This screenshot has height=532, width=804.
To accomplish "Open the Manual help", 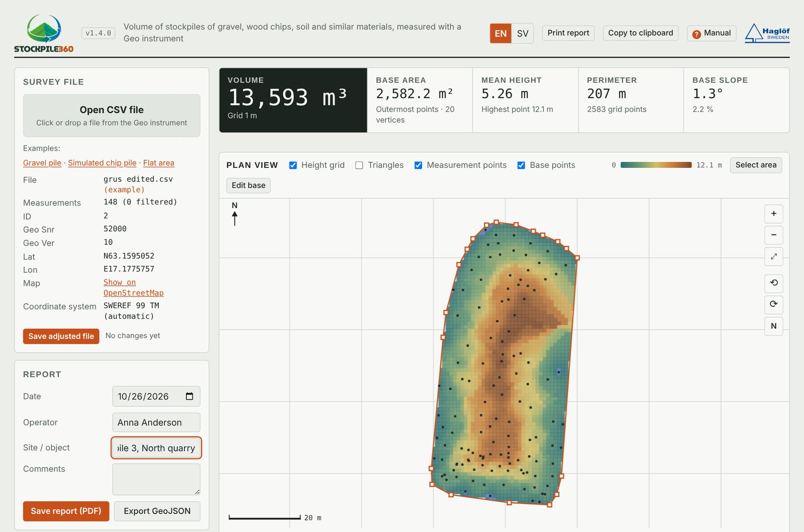I will point(712,33).
